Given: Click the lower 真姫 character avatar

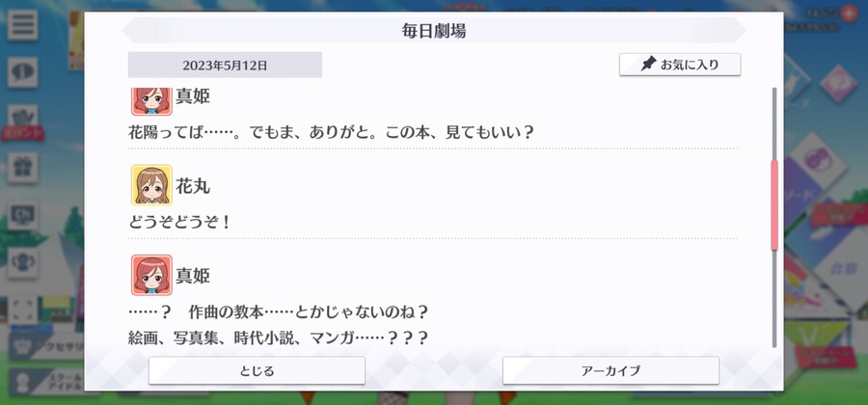Looking at the screenshot, I should coord(151,275).
